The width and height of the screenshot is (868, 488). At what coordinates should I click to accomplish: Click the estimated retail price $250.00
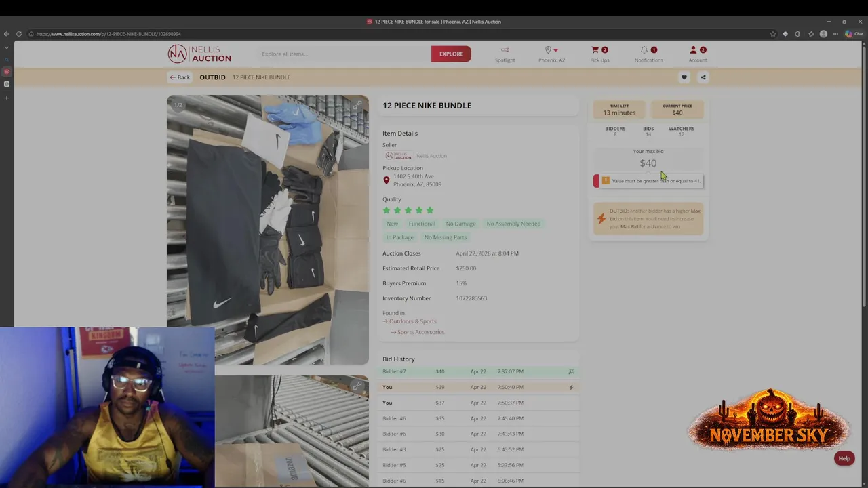(466, 268)
